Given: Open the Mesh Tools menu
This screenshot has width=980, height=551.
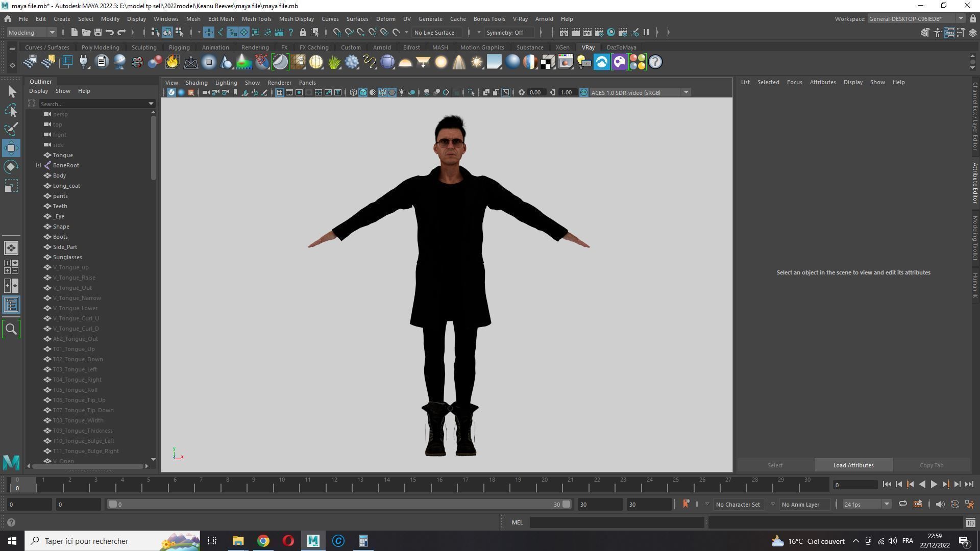Looking at the screenshot, I should [256, 19].
